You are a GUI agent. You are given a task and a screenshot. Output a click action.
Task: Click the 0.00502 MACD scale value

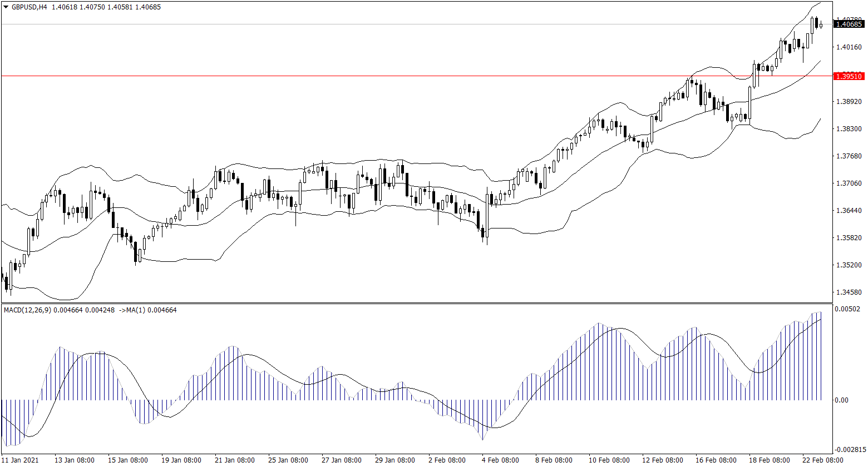[x=849, y=309]
